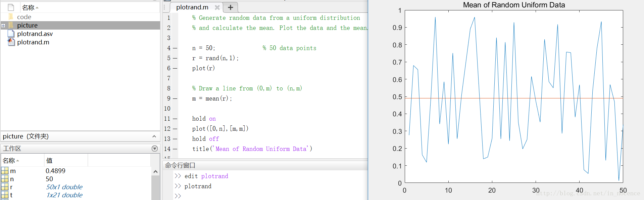Collapse the picture (文件夹) details panel
Viewport: 644px width, 200px height.
(x=154, y=136)
